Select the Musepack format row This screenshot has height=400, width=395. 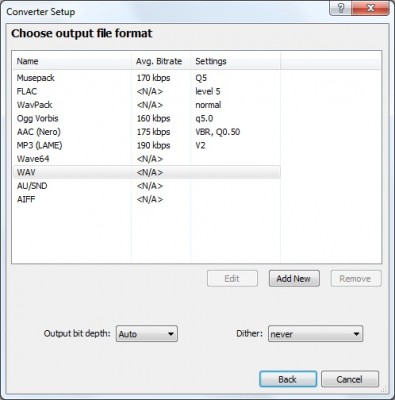[x=147, y=78]
